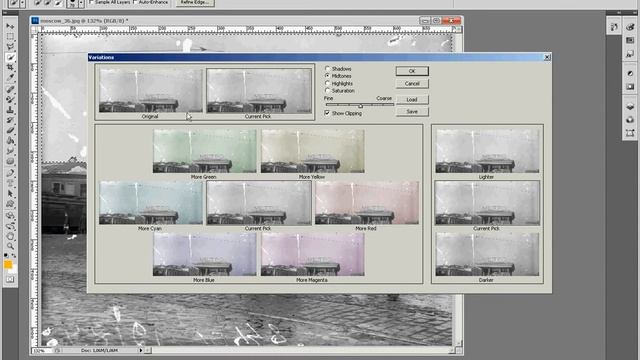Open the Refine Edge button
Viewport: 640px width, 360px height.
pos(195,3)
